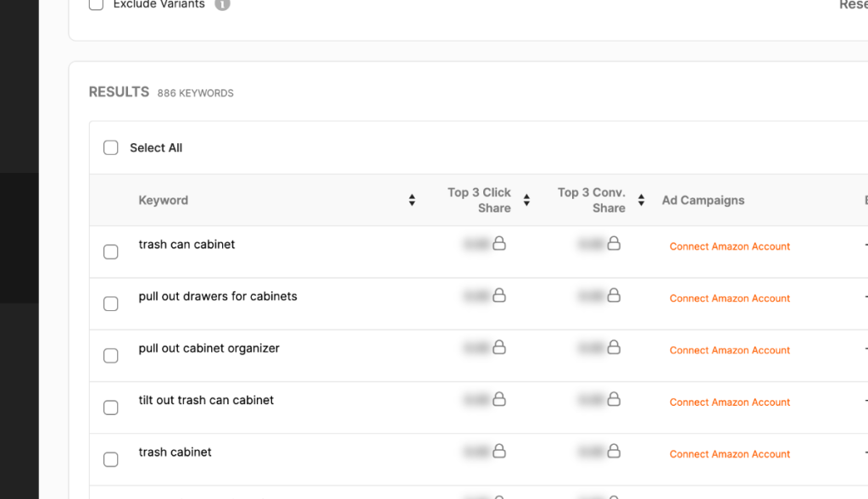Screen dimensions: 868x499
Task: Select pull out cabinet organizer checkbox
Action: 111,356
